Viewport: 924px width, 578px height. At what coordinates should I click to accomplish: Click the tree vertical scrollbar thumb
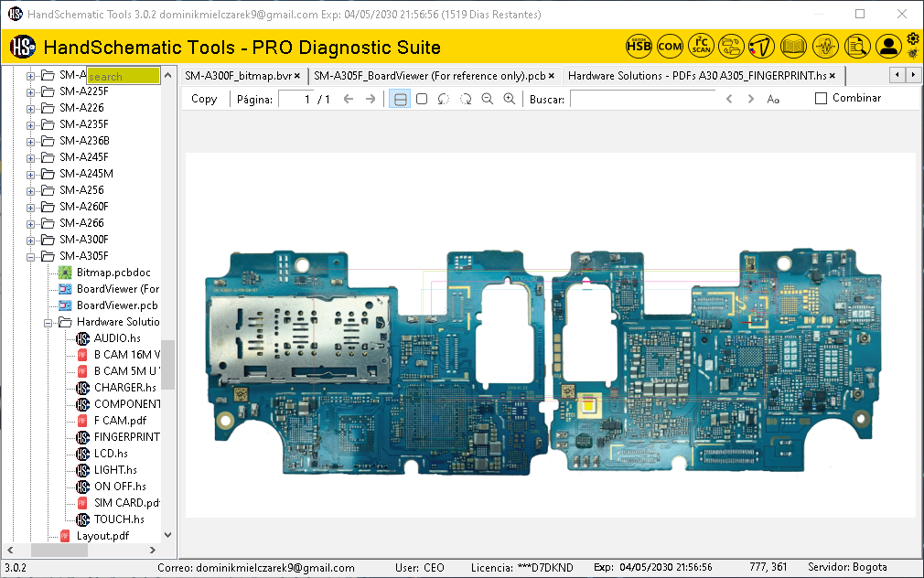click(x=168, y=365)
